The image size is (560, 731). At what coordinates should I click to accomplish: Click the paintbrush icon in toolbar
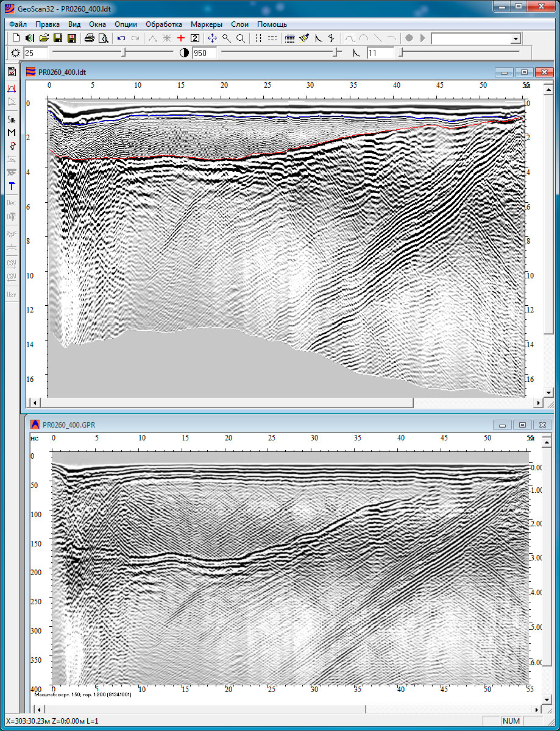(304, 38)
